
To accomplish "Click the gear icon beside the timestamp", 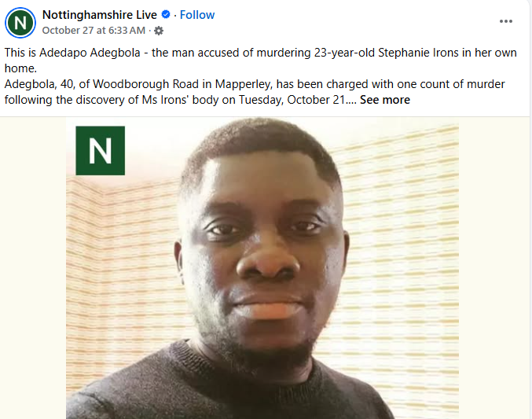I will coord(159,31).
